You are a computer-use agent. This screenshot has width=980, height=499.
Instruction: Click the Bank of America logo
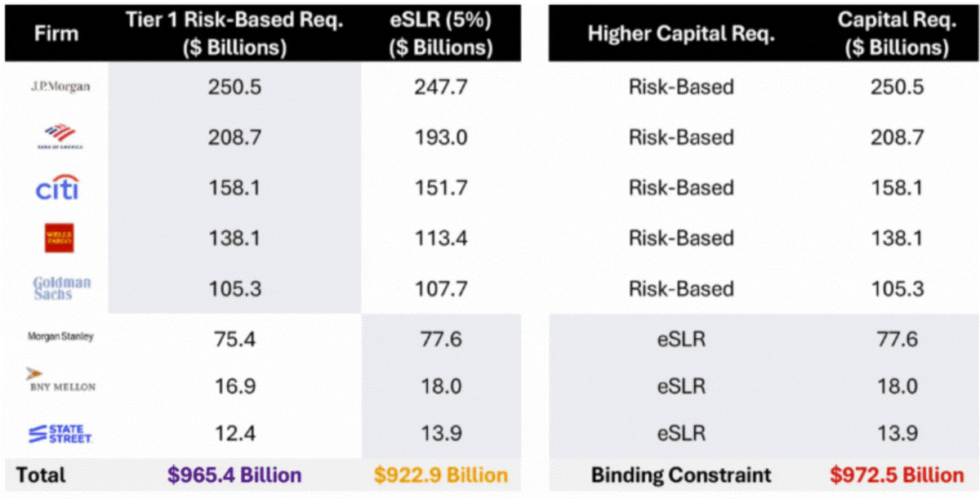(60, 136)
